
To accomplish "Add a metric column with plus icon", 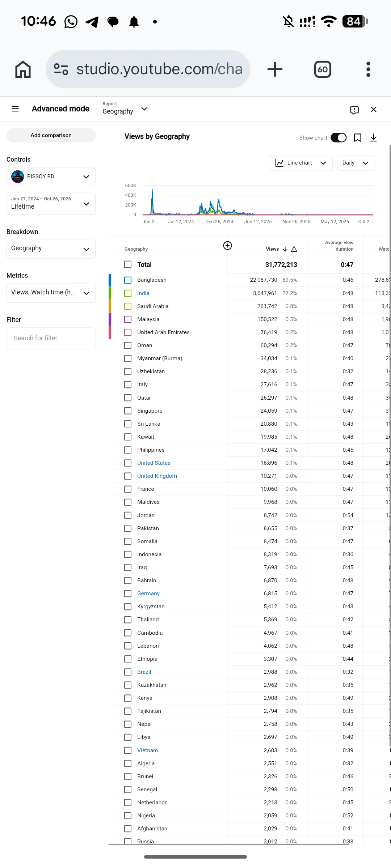I will click(x=227, y=246).
